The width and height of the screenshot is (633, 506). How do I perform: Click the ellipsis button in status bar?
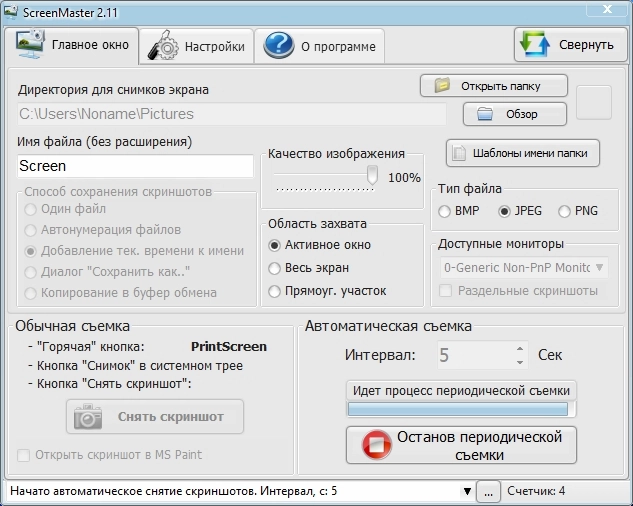pos(488,491)
